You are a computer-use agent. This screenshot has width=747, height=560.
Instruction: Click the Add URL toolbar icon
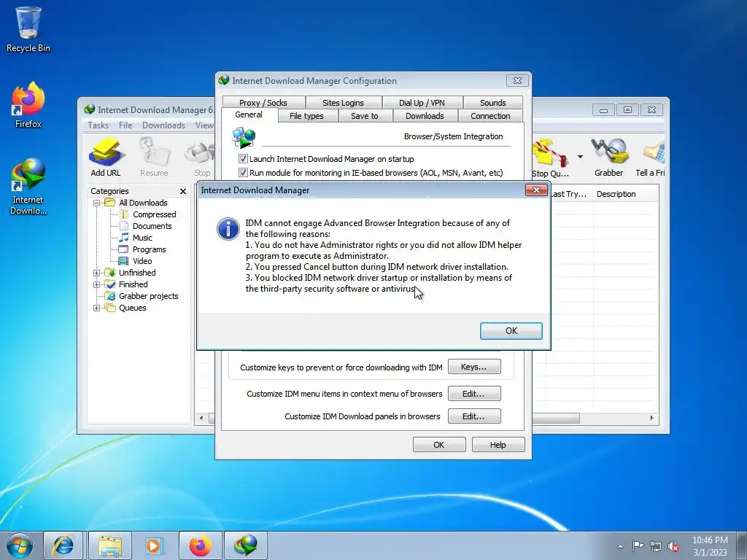tap(105, 157)
